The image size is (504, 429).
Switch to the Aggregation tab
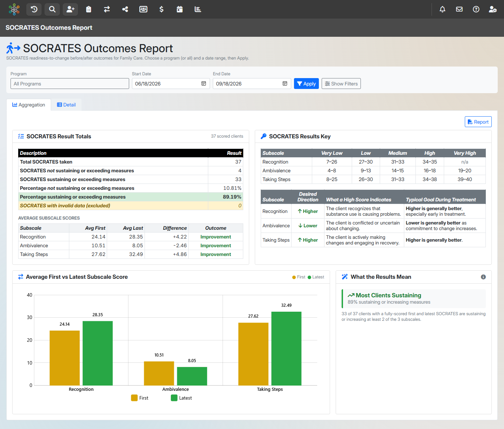point(29,105)
